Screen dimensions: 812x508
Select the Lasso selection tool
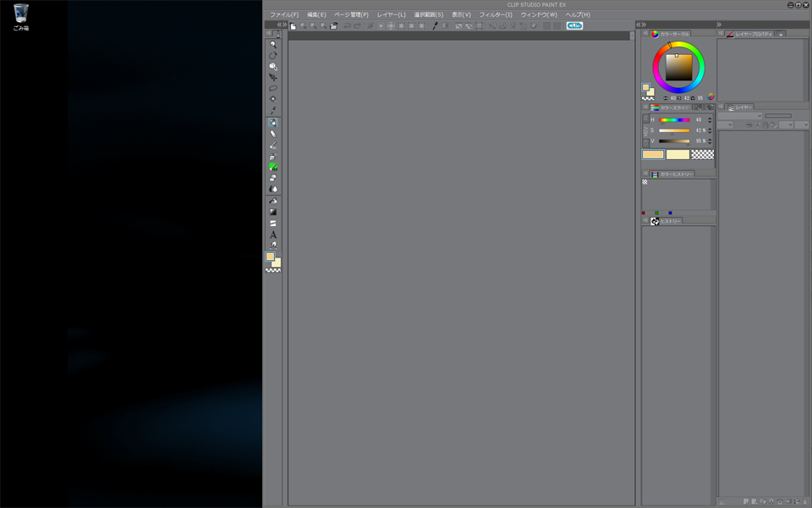pyautogui.click(x=272, y=88)
